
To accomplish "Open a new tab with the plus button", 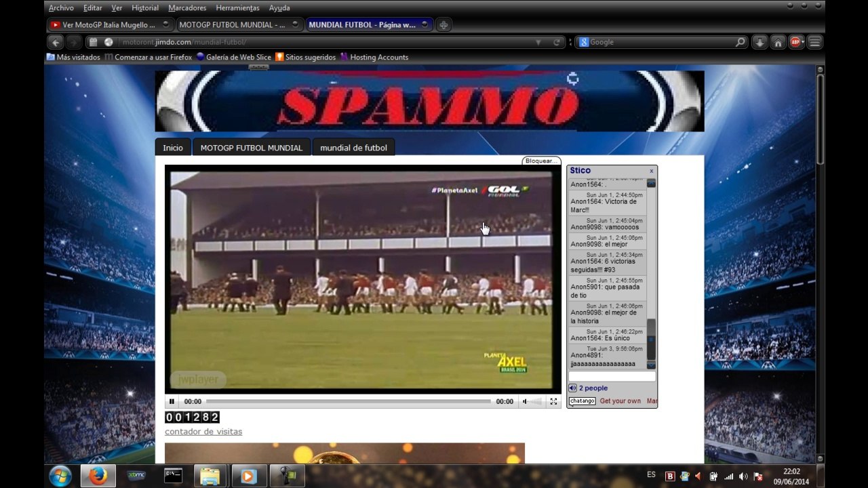I will pos(443,25).
